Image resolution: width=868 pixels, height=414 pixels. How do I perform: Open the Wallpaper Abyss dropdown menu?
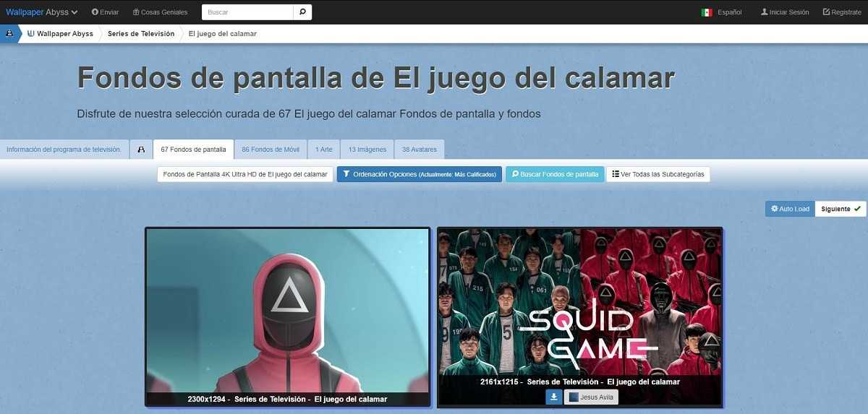[41, 12]
